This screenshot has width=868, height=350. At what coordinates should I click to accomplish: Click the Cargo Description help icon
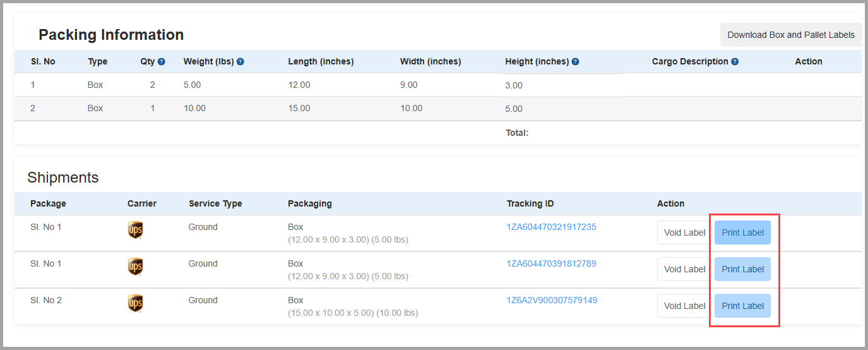pyautogui.click(x=735, y=62)
